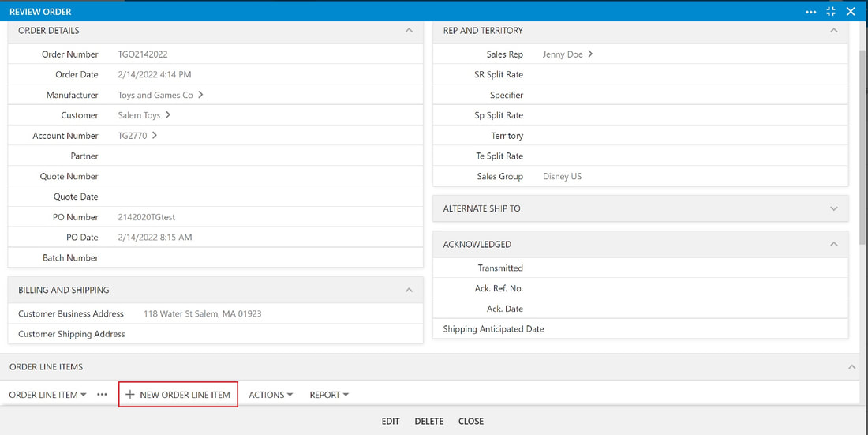Collapse the Rep and Territory section
868x435 pixels.
pos(834,31)
